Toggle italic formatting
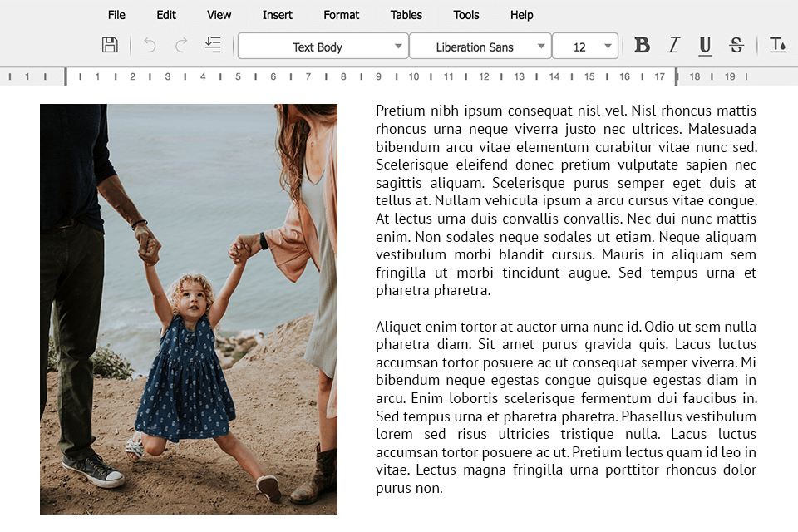 (x=673, y=46)
